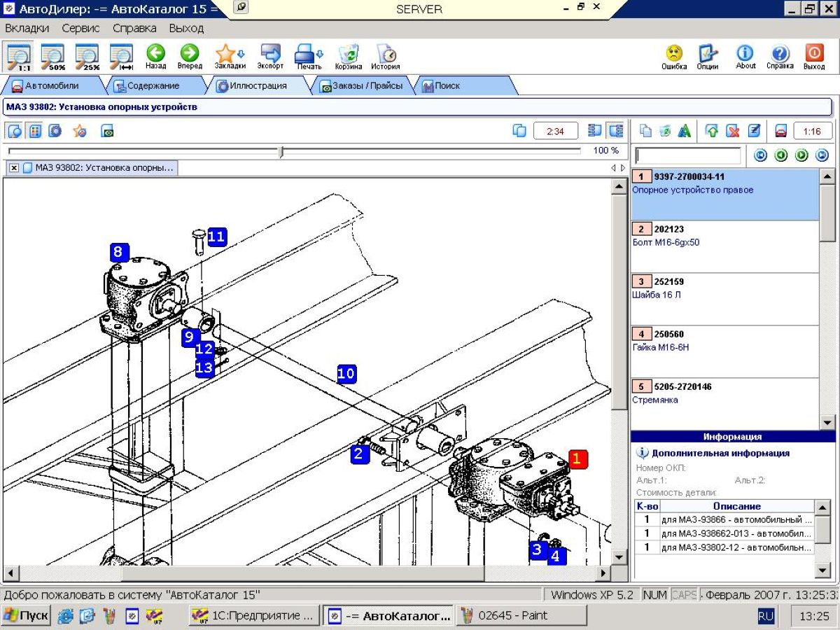The width and height of the screenshot is (840, 630).
Task: Select red callout 1 on the diagram
Action: (x=577, y=459)
